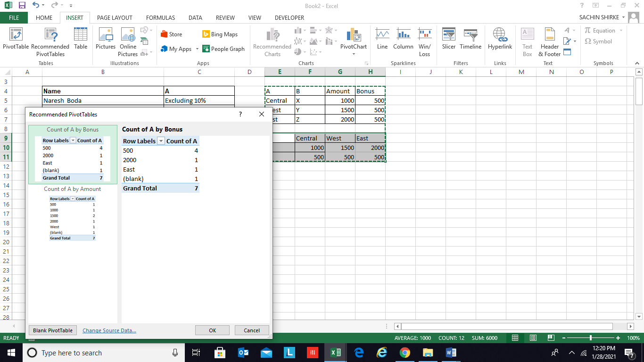The image size is (644, 362).
Task: Insert a Table from the ribbon
Action: pos(81,39)
